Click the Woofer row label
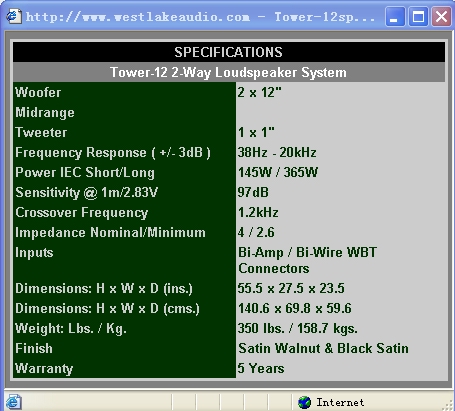The width and height of the screenshot is (455, 411). 38,92
